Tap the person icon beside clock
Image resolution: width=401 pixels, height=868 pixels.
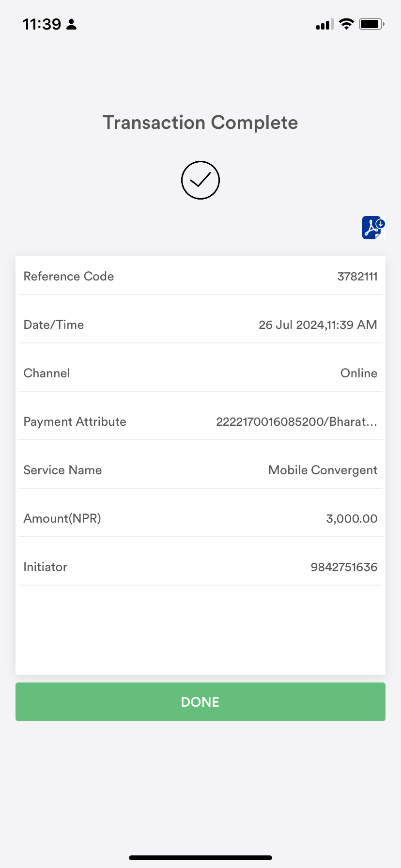coord(72,24)
